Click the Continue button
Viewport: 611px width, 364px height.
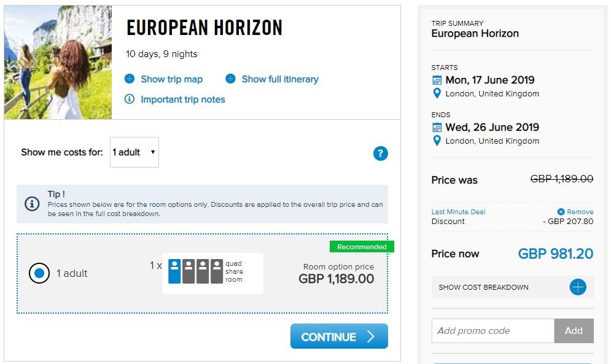[x=339, y=336]
